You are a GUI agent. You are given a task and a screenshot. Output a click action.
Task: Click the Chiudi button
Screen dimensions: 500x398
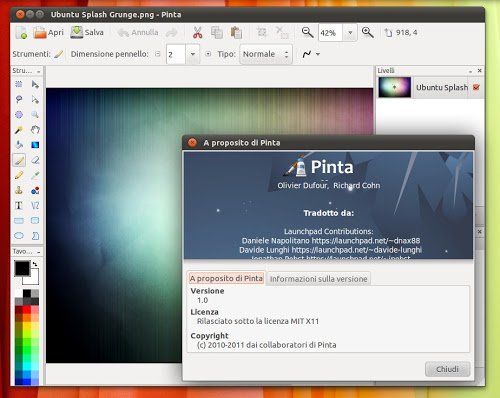pyautogui.click(x=447, y=369)
